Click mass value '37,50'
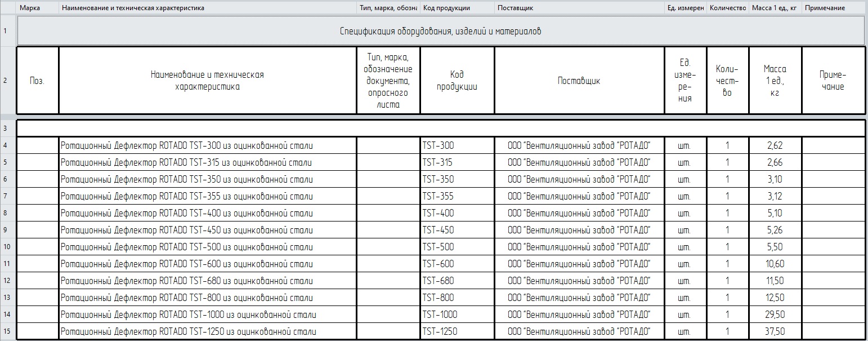 [775, 331]
